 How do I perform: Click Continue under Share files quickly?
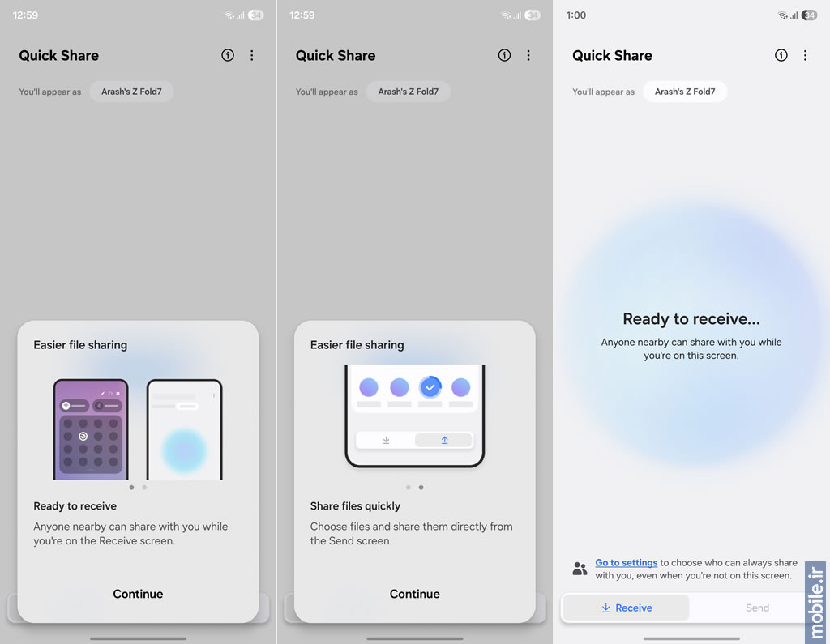tap(414, 594)
